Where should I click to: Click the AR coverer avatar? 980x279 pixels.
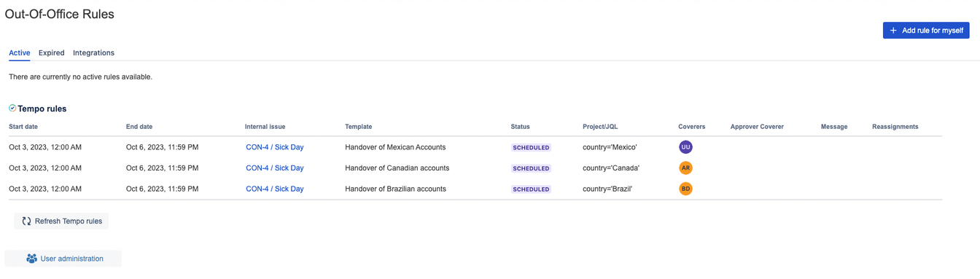pyautogui.click(x=685, y=168)
